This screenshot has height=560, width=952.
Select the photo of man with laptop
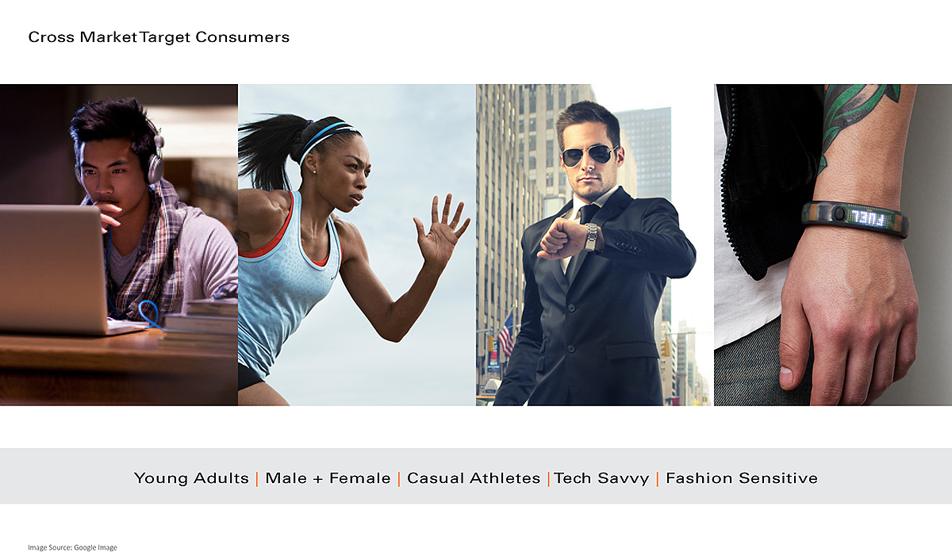pyautogui.click(x=119, y=245)
